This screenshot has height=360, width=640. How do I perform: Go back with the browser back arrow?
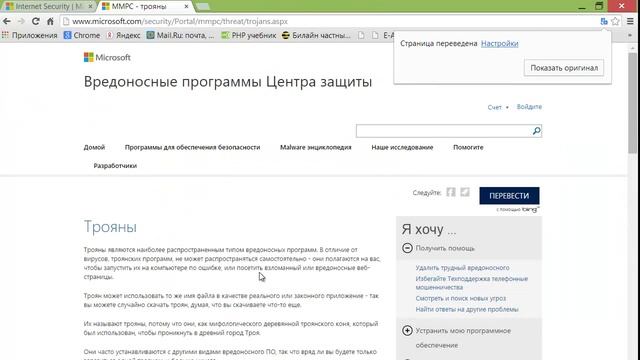7,21
